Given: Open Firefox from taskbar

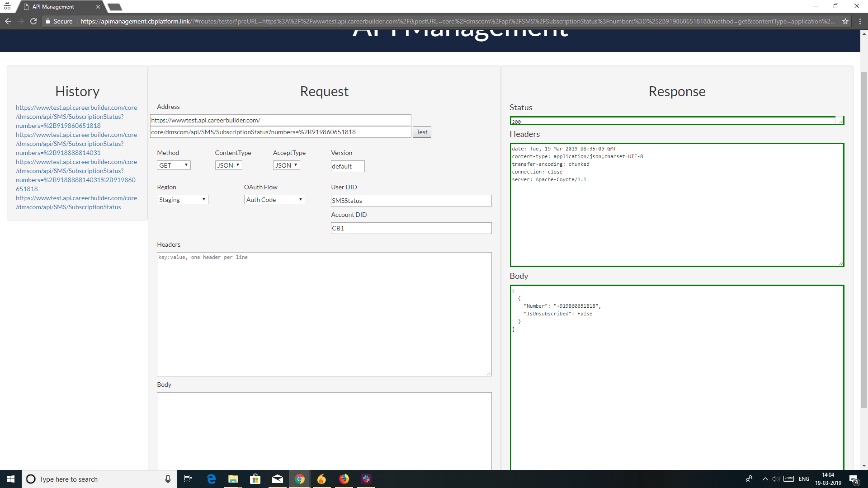Looking at the screenshot, I should [x=344, y=479].
